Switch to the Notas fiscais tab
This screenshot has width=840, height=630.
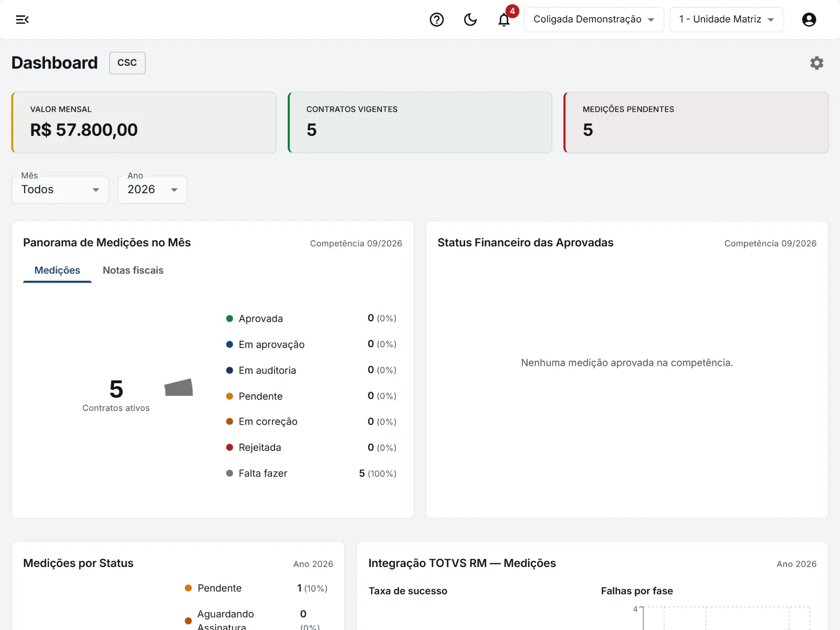133,270
